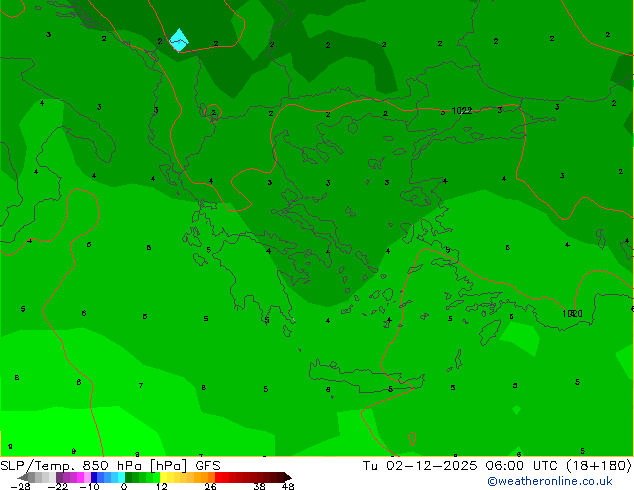Click the 'SLP/Temp. 850 hPa [hPa] GFS' title
Viewport: 634px width, 490px height.
110,466
